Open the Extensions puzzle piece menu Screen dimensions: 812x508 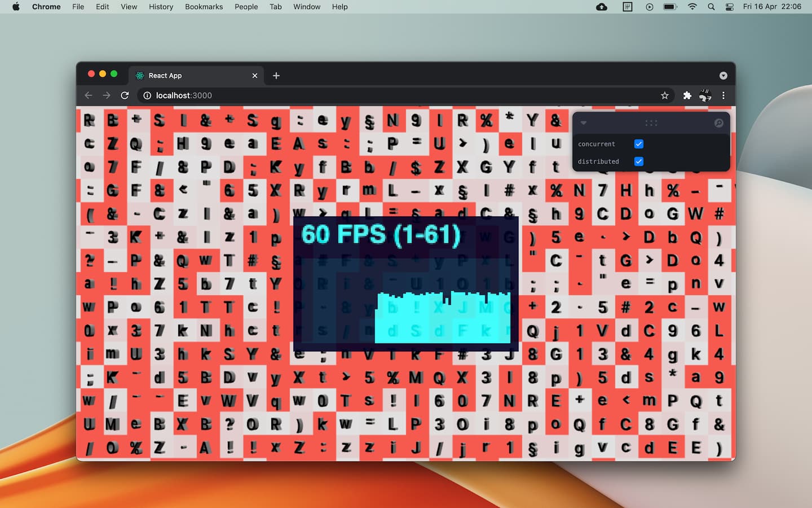coord(687,95)
